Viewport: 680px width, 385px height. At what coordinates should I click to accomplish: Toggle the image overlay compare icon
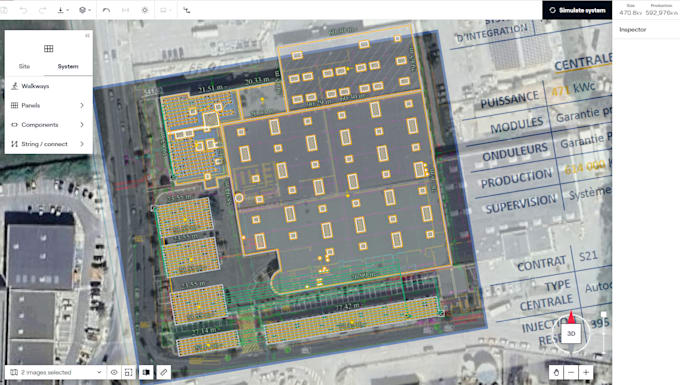[146, 372]
